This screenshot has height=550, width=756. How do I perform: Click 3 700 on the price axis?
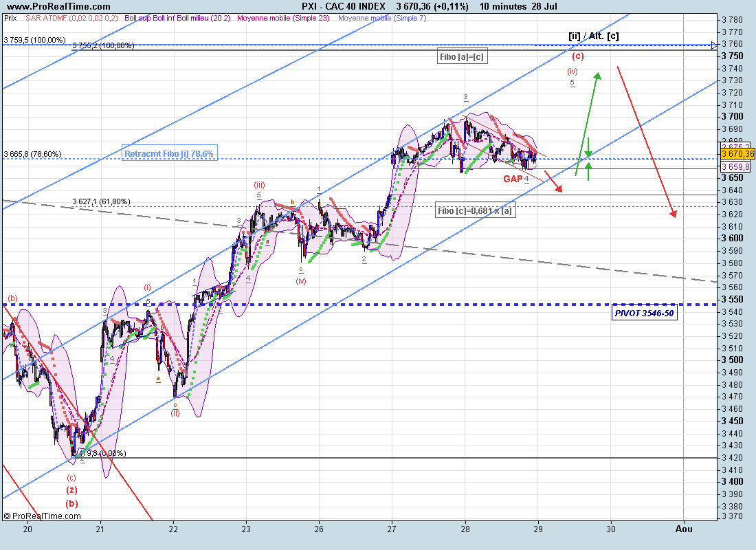[x=733, y=117]
